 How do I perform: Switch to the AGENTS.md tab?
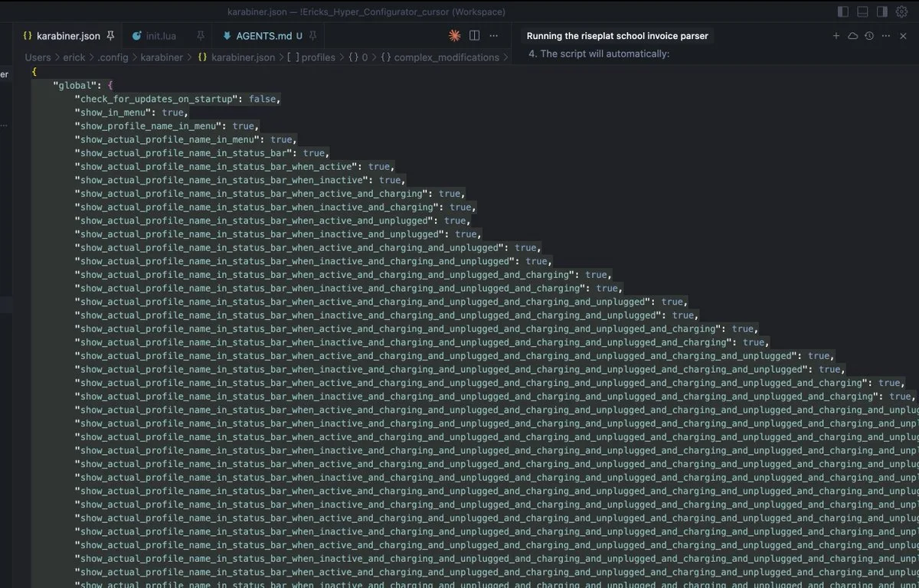(x=263, y=36)
